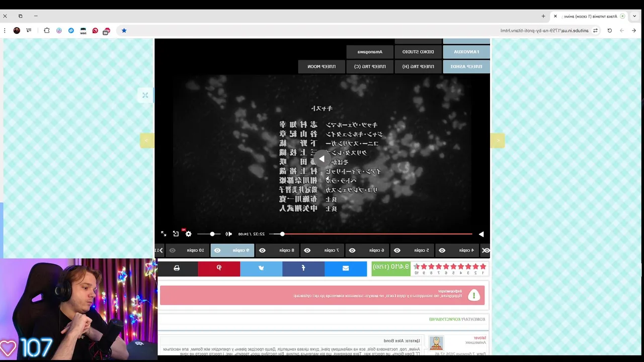Share the page on Facebook
This screenshot has height=362, width=644.
[303, 268]
